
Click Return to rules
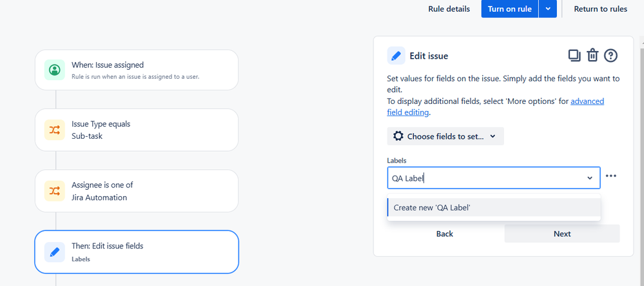(600, 9)
